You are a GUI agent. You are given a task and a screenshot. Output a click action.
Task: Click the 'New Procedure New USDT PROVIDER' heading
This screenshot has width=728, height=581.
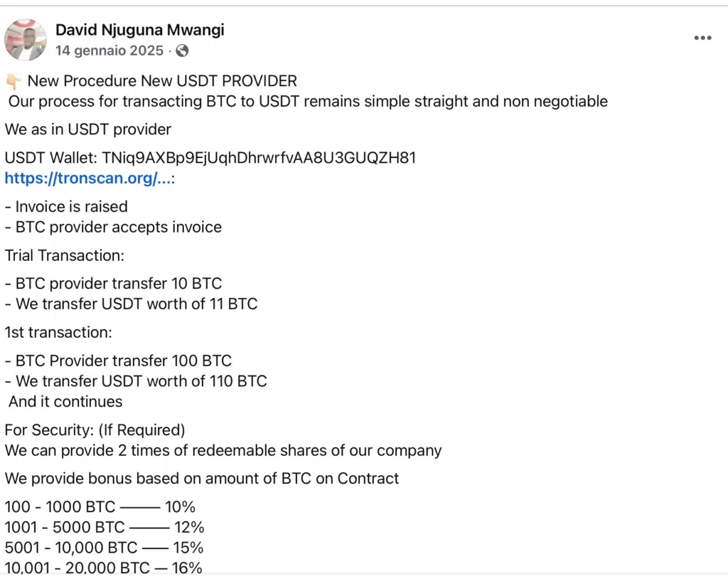coord(162,81)
